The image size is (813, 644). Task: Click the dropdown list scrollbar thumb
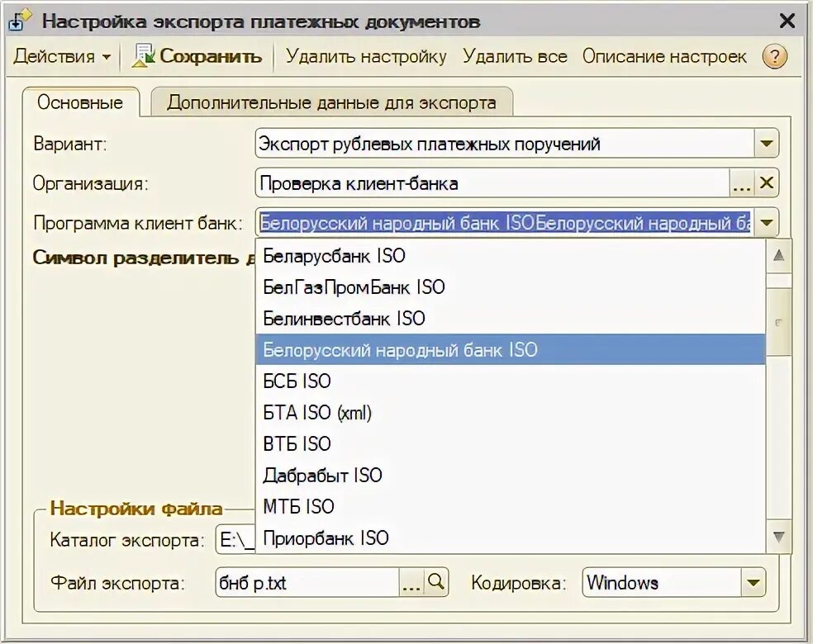[x=778, y=322]
